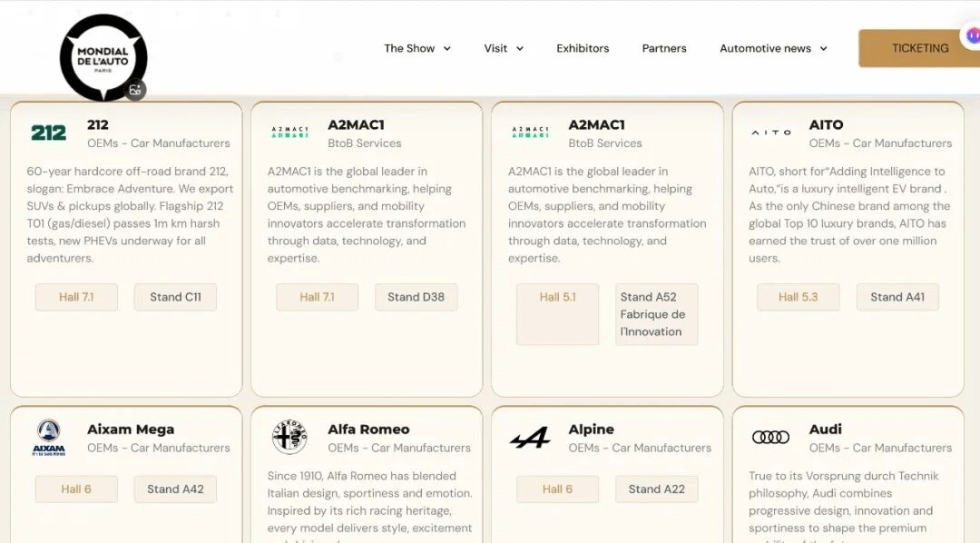Click Hall 6 on the Alpine card

point(557,489)
